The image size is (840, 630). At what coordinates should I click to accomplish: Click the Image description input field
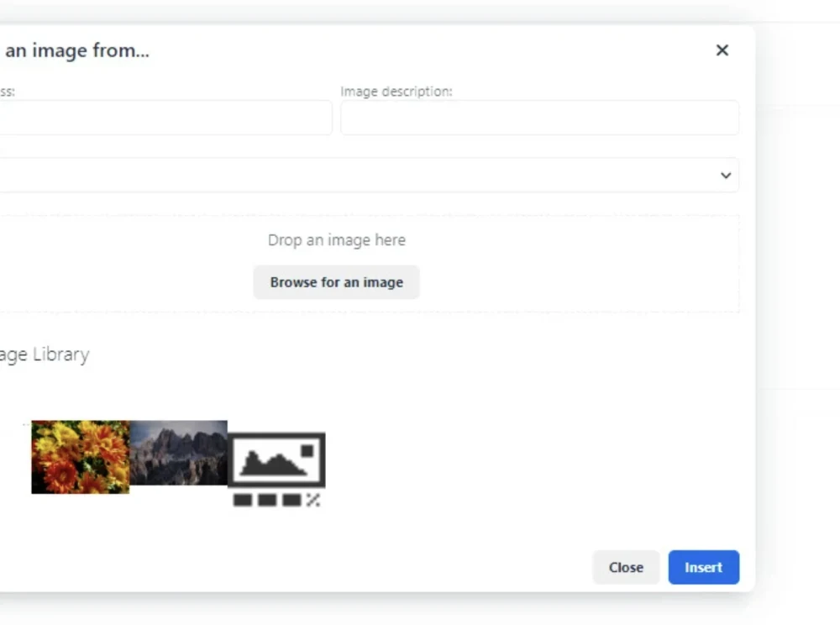(539, 118)
